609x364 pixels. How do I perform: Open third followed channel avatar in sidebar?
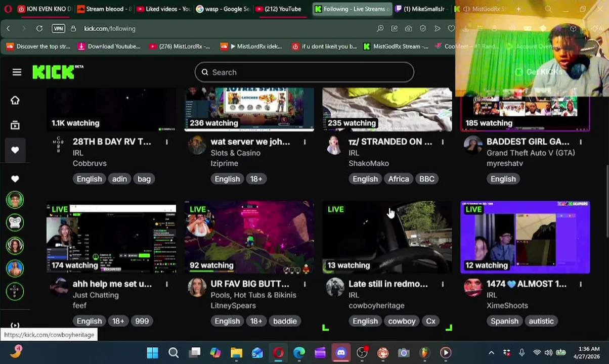coord(15,246)
